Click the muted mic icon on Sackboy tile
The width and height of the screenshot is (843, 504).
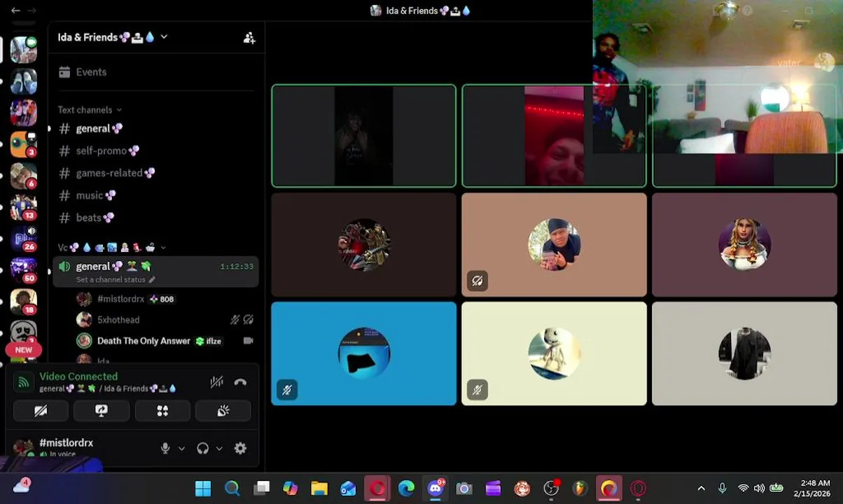point(478,390)
